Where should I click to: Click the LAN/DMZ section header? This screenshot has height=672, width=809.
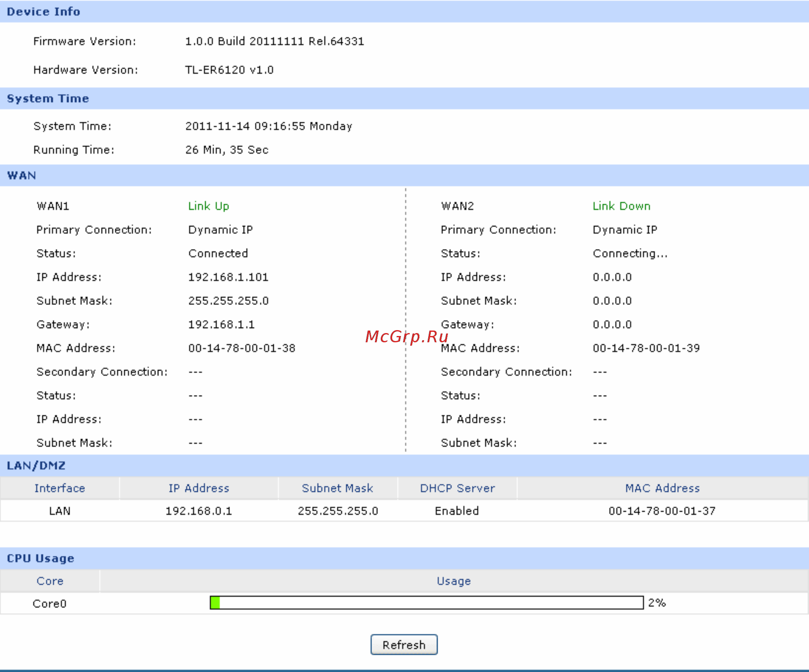pyautogui.click(x=404, y=465)
